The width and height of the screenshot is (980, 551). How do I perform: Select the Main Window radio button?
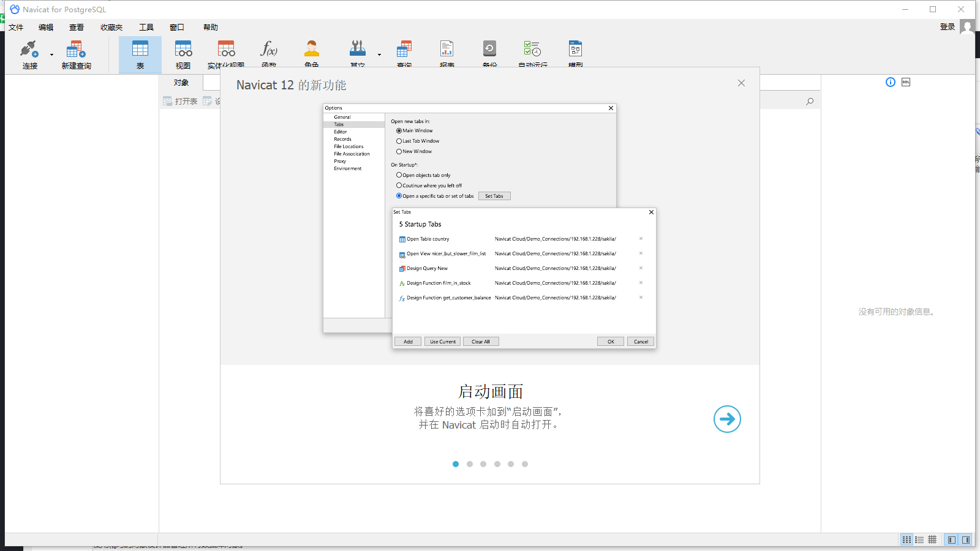(399, 130)
